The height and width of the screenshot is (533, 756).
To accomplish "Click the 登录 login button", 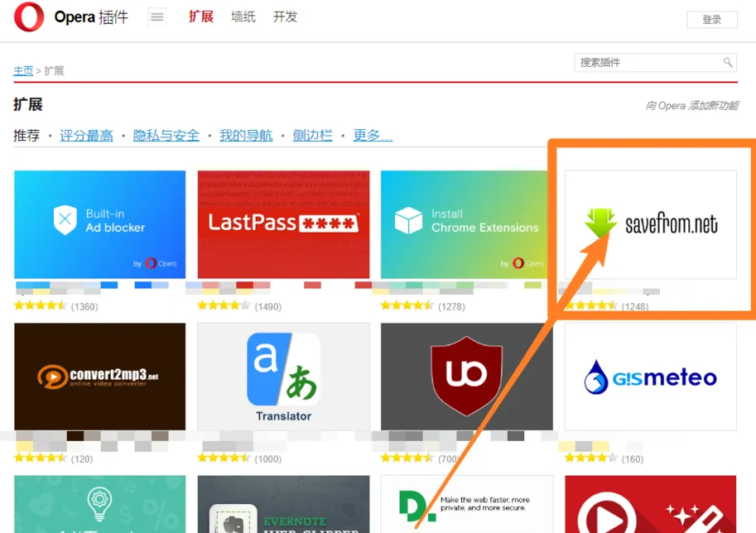I will (711, 20).
